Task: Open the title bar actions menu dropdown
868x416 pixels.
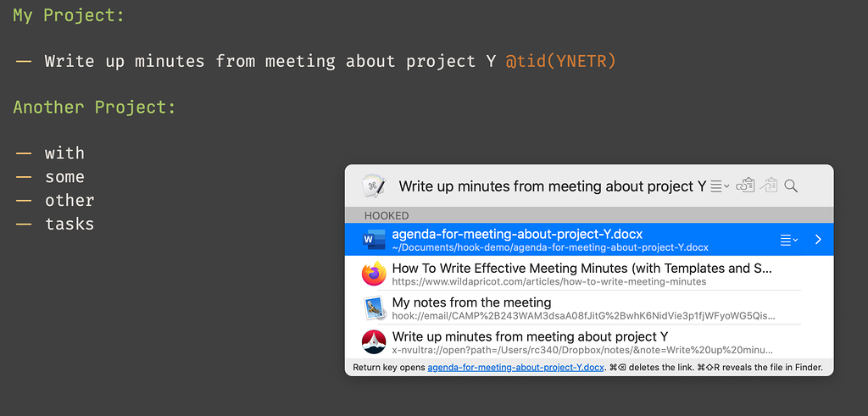Action: tap(720, 186)
